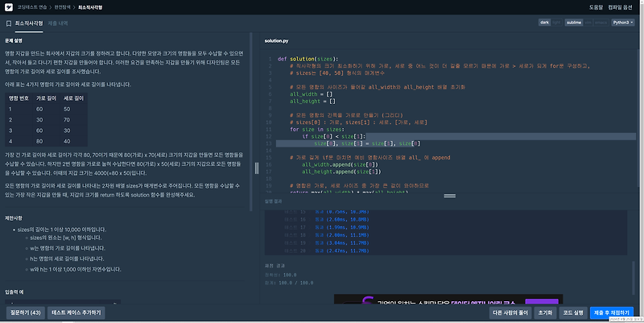The height and width of the screenshot is (323, 644).
Task: Click the 테스트 케이스 추가하기 button
Action: click(76, 313)
